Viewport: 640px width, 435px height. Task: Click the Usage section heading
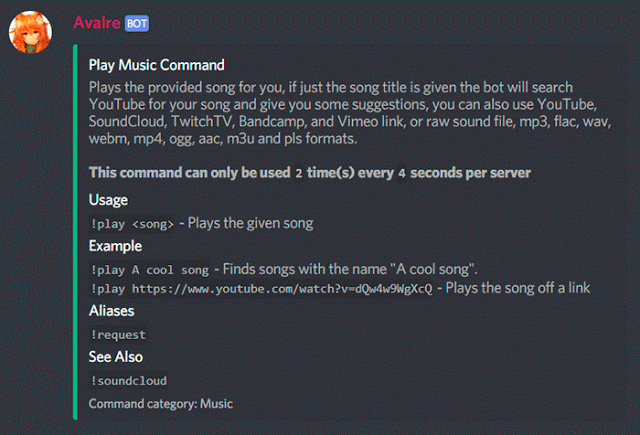pos(108,200)
